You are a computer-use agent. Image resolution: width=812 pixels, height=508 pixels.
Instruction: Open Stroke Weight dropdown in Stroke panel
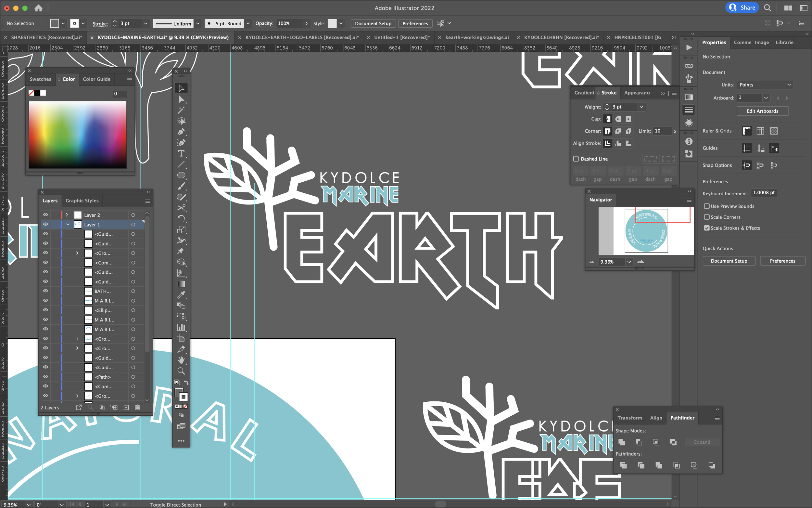coord(641,107)
